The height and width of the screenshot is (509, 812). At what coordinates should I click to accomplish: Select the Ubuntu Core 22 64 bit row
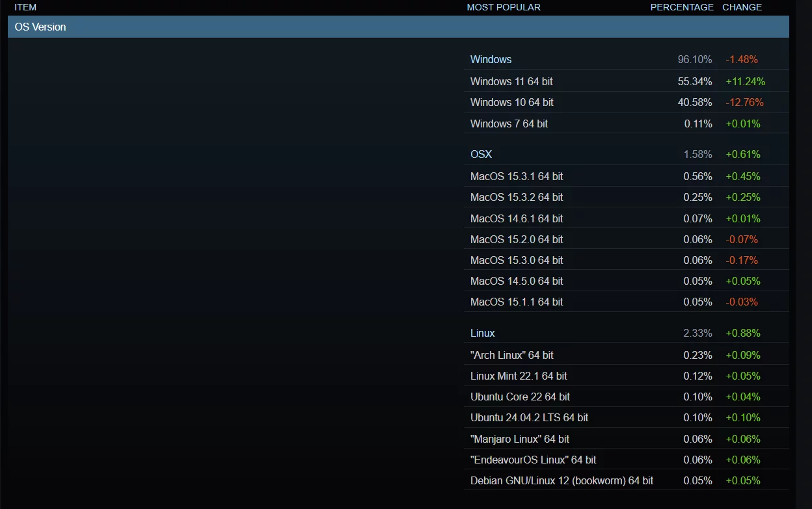click(627, 397)
